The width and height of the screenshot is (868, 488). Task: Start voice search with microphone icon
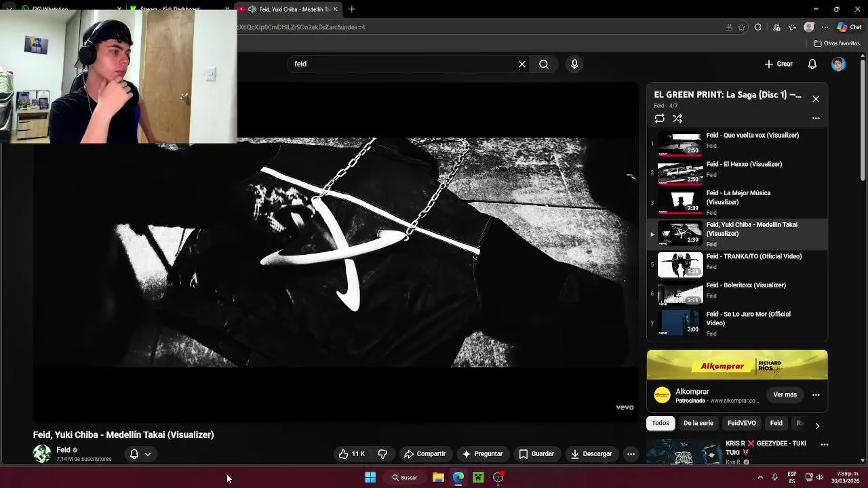[x=574, y=64]
